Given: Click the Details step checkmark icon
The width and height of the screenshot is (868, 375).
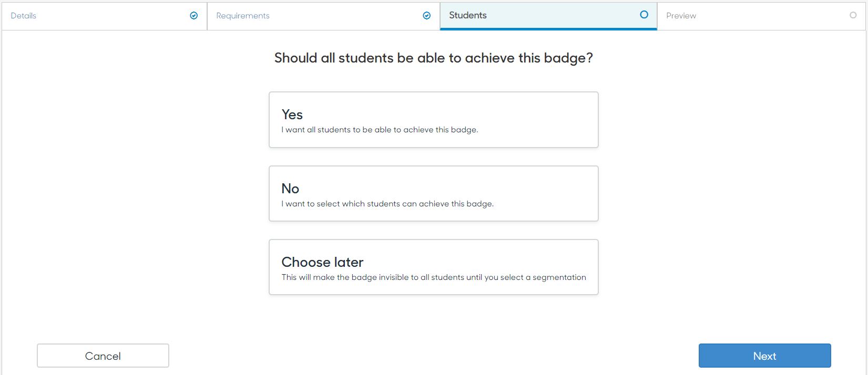Looking at the screenshot, I should [x=194, y=16].
